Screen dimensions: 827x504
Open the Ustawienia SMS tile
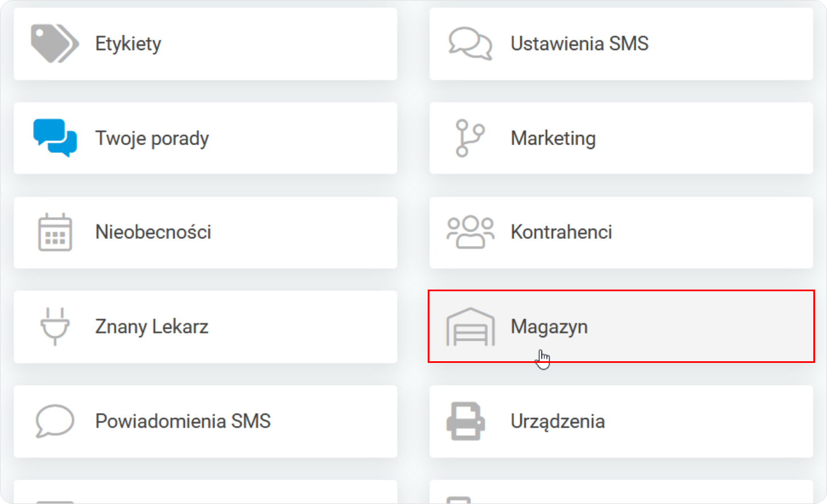click(x=621, y=44)
